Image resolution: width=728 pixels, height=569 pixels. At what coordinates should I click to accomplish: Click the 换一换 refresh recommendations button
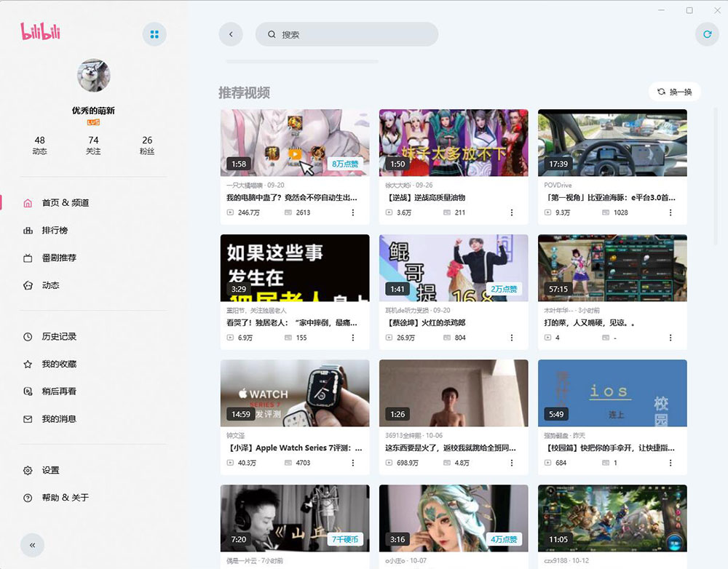pyautogui.click(x=676, y=91)
